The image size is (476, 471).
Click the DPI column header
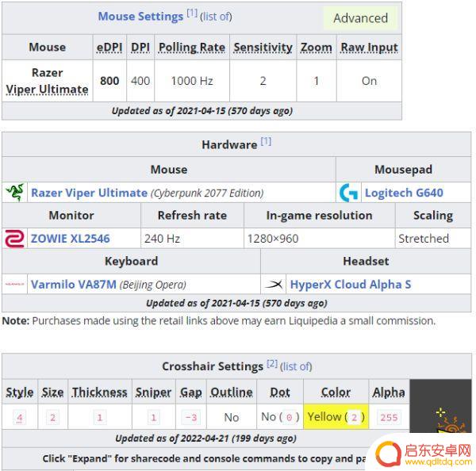140,48
